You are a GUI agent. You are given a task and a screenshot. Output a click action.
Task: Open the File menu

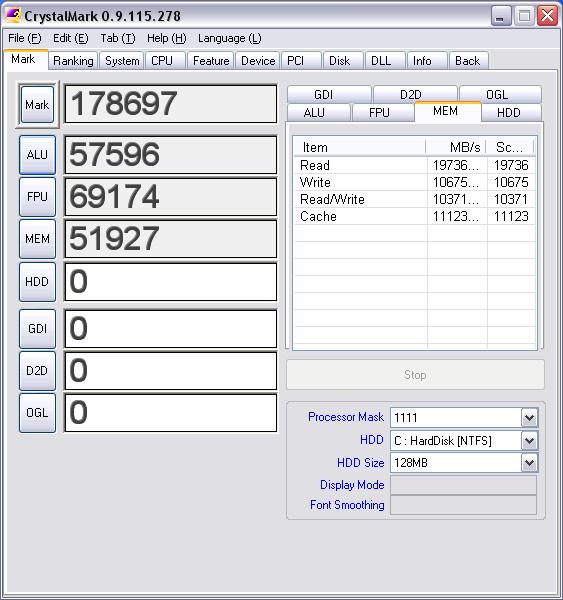(x=24, y=38)
